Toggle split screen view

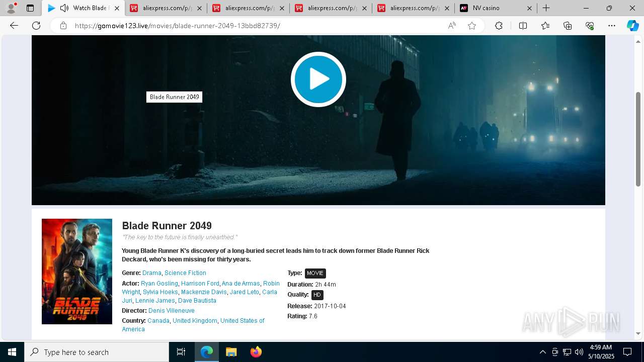coord(523,26)
